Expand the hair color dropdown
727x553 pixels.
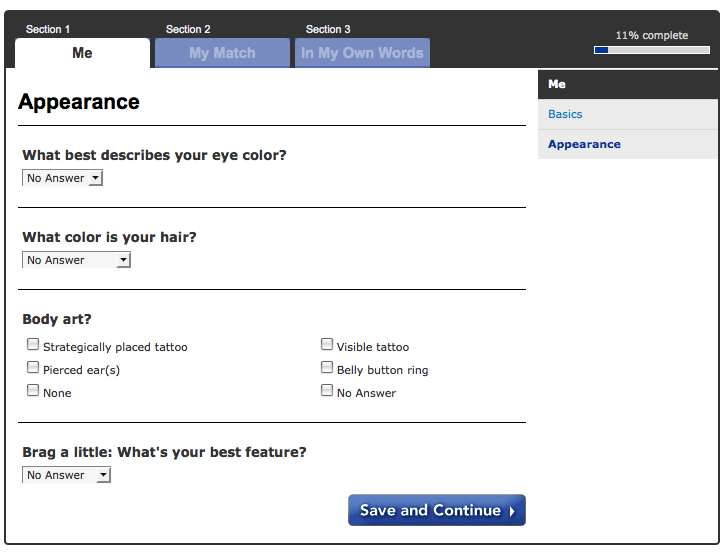click(76, 260)
